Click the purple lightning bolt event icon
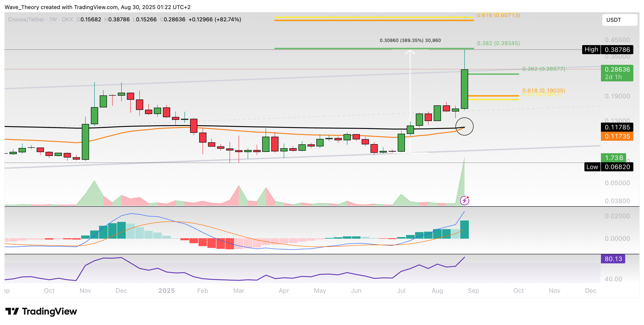Screen dimensions: 644x325 click(x=464, y=201)
